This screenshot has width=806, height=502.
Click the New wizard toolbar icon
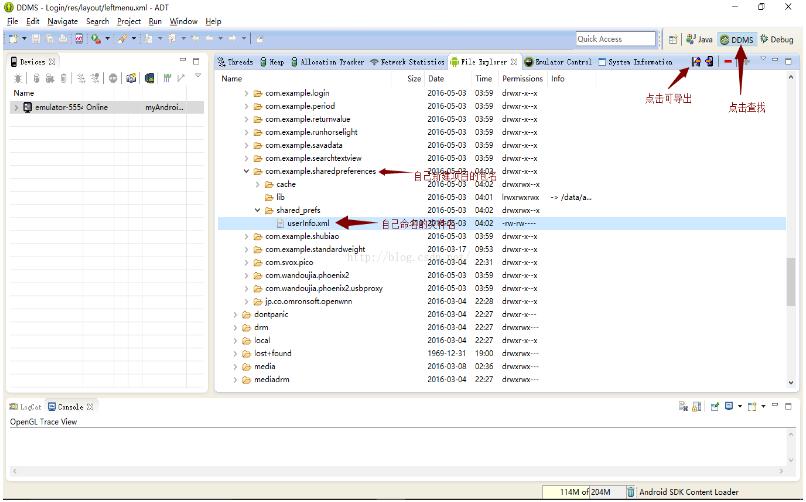[x=13, y=39]
